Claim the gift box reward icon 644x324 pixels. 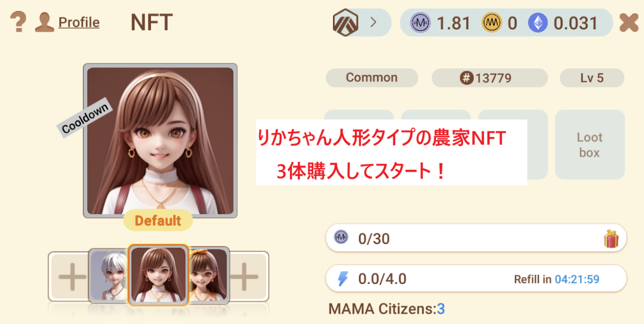(611, 239)
